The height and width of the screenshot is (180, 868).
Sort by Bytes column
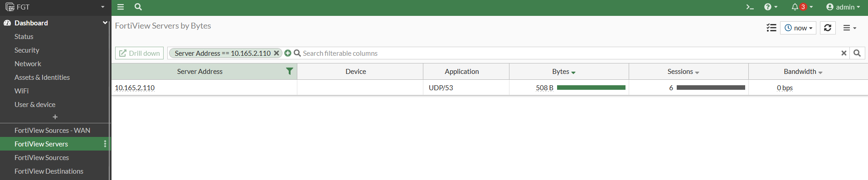[x=564, y=71]
